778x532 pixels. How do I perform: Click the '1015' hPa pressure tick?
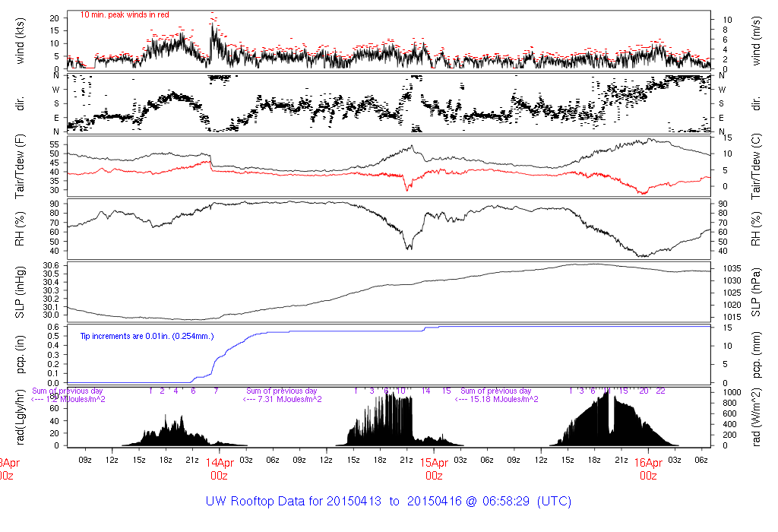(x=732, y=317)
